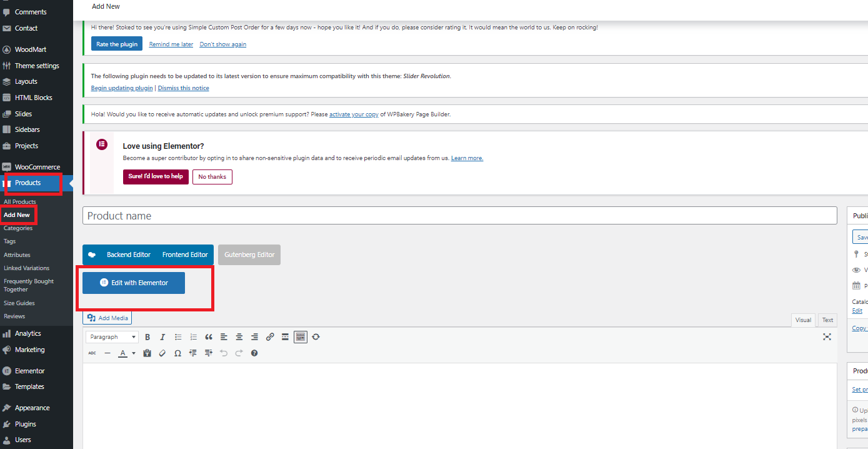Open the Paragraph format dropdown
The image size is (868, 449).
pyautogui.click(x=112, y=337)
